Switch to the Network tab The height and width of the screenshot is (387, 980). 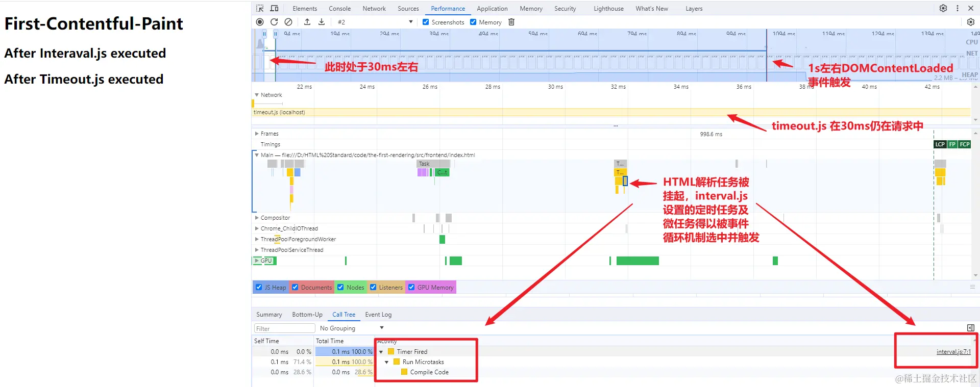click(x=374, y=9)
